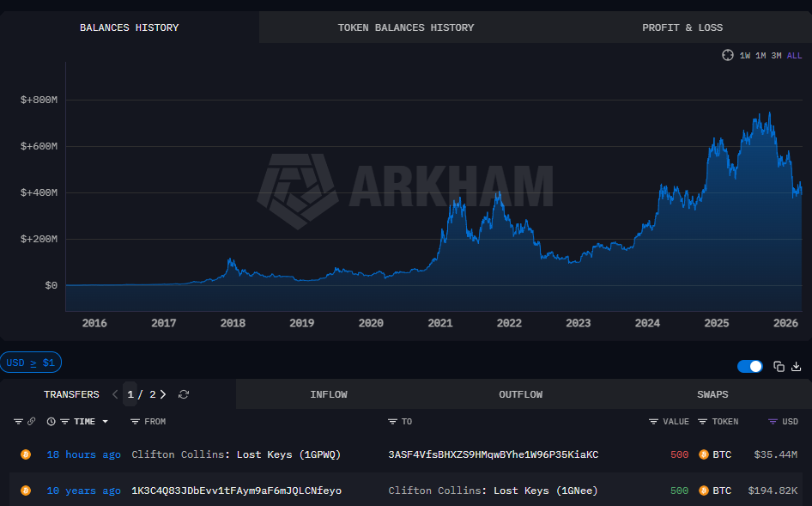The height and width of the screenshot is (506, 812).
Task: Open Token Balances History tab
Action: pyautogui.click(x=406, y=27)
